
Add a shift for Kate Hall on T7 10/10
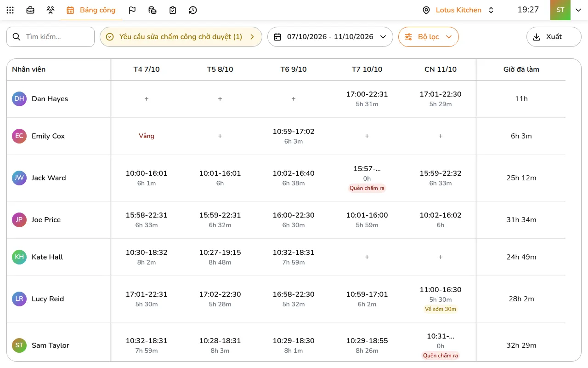[x=367, y=257]
